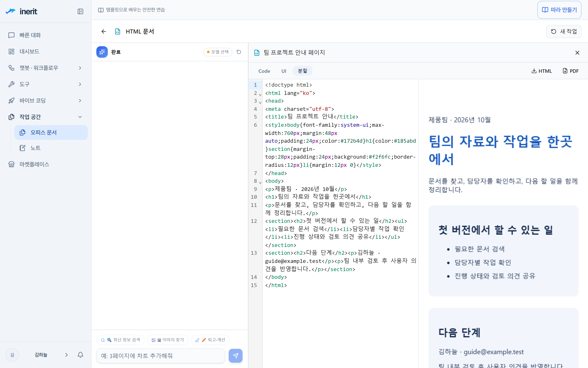Expand the 바이브 코딩 chevron

click(x=80, y=101)
